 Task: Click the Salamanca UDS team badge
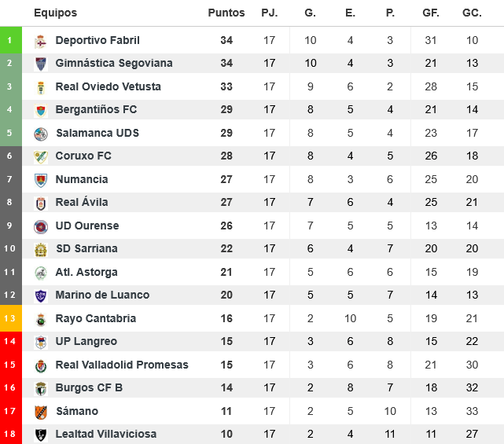[41, 134]
